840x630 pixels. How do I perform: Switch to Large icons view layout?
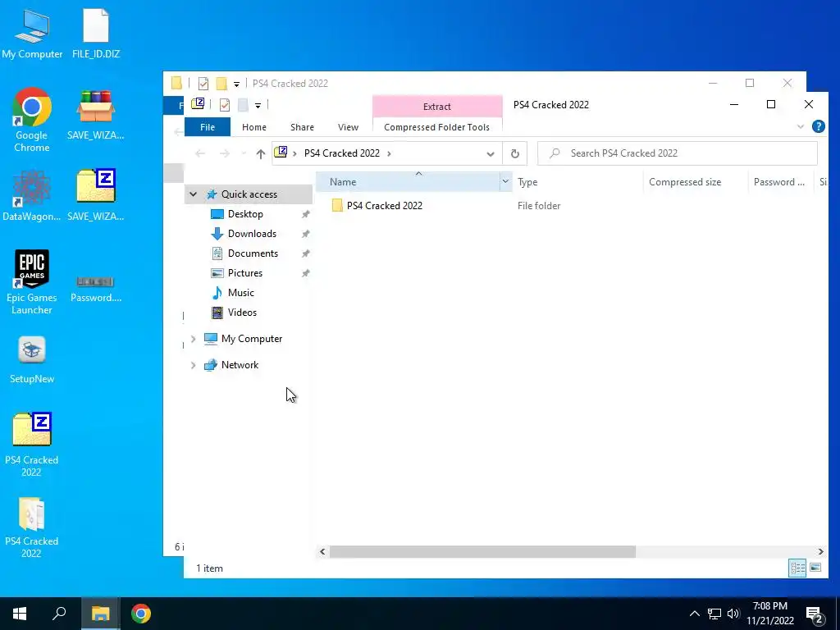pyautogui.click(x=815, y=568)
